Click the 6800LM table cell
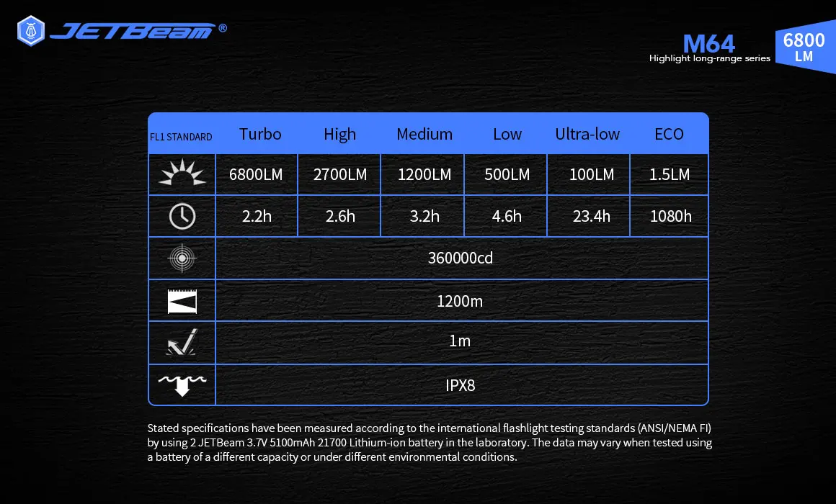Screen dimensions: 836x504 coord(256,174)
